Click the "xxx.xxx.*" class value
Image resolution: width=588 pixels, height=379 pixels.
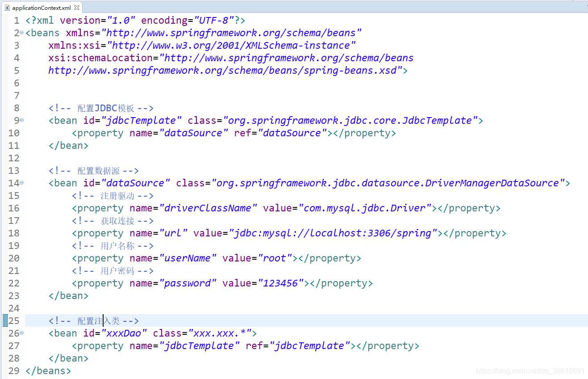tap(220, 333)
